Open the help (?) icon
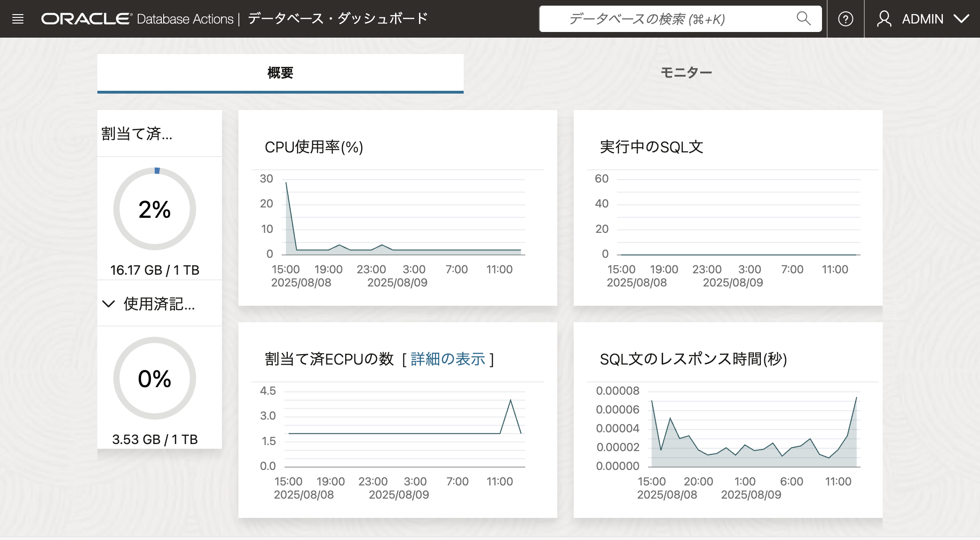The width and height of the screenshot is (980, 540). 845,18
